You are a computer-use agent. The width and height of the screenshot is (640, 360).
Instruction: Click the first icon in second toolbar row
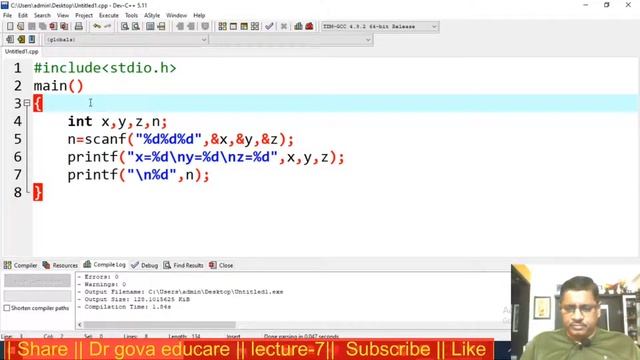tap(10, 39)
